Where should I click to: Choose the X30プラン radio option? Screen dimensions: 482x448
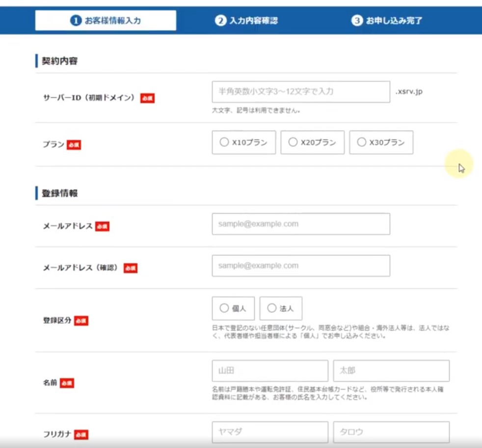381,142
